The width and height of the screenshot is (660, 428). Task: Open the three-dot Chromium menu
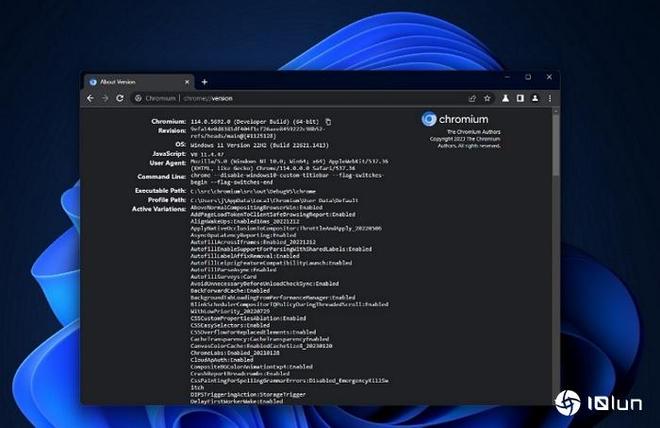(550, 98)
